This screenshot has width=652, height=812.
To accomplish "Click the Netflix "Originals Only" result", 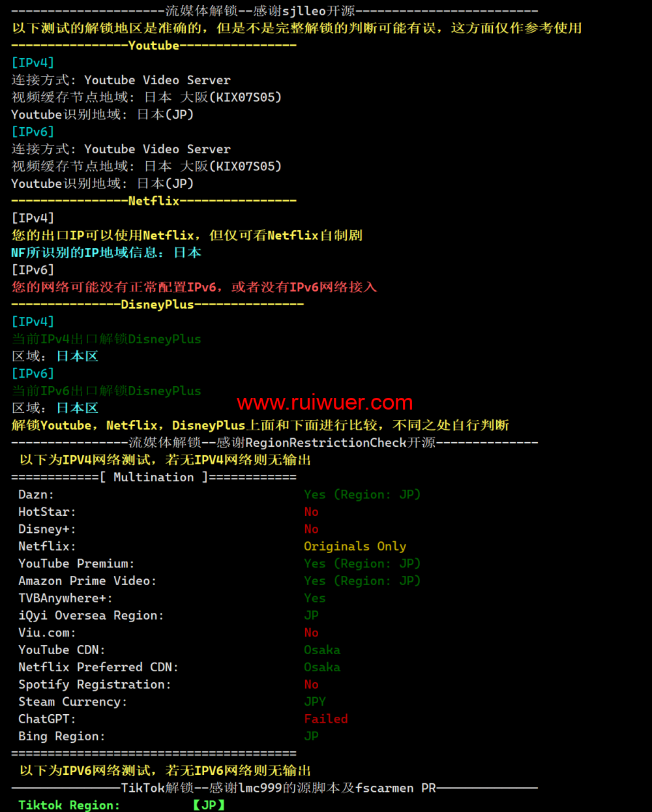I will [355, 547].
